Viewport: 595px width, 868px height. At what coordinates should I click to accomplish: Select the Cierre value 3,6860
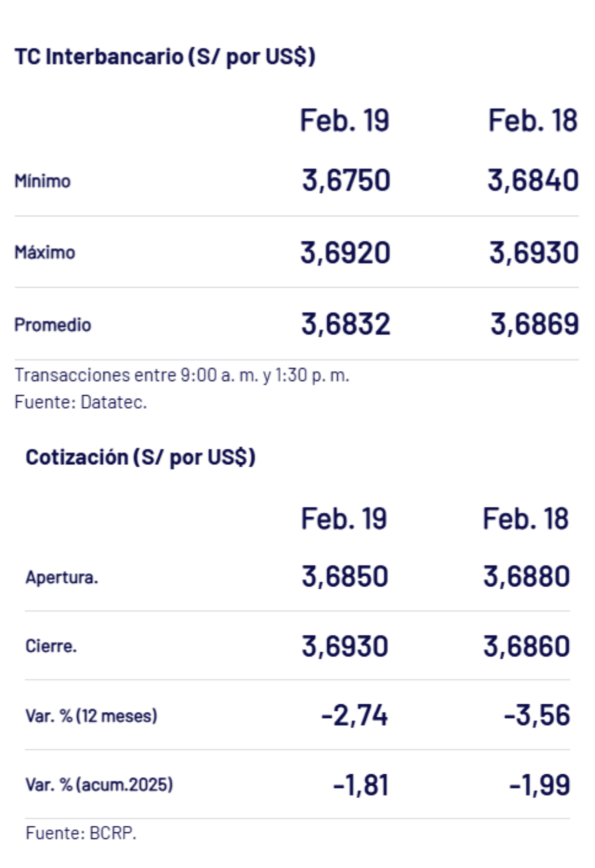tap(527, 646)
